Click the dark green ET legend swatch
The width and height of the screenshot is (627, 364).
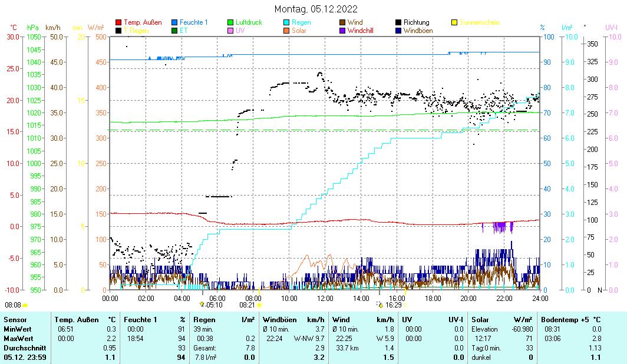click(x=174, y=31)
